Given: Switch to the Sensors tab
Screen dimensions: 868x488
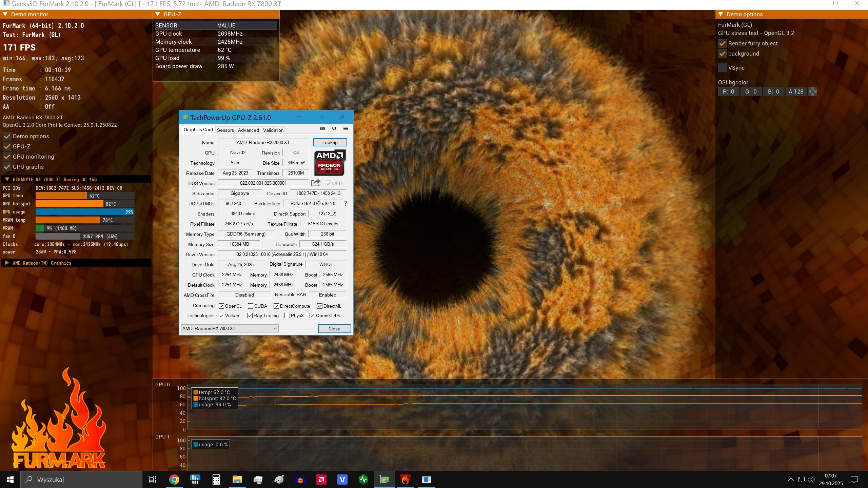Looking at the screenshot, I should (x=225, y=130).
